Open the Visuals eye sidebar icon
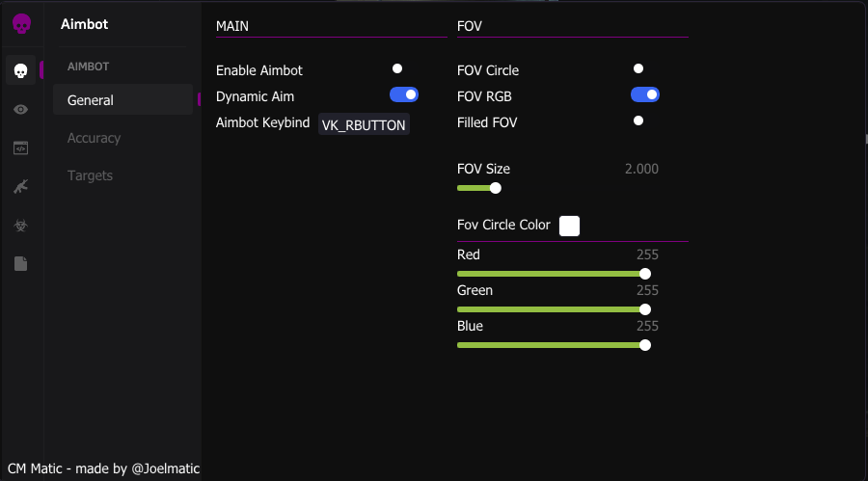This screenshot has width=868, height=481. (x=21, y=110)
